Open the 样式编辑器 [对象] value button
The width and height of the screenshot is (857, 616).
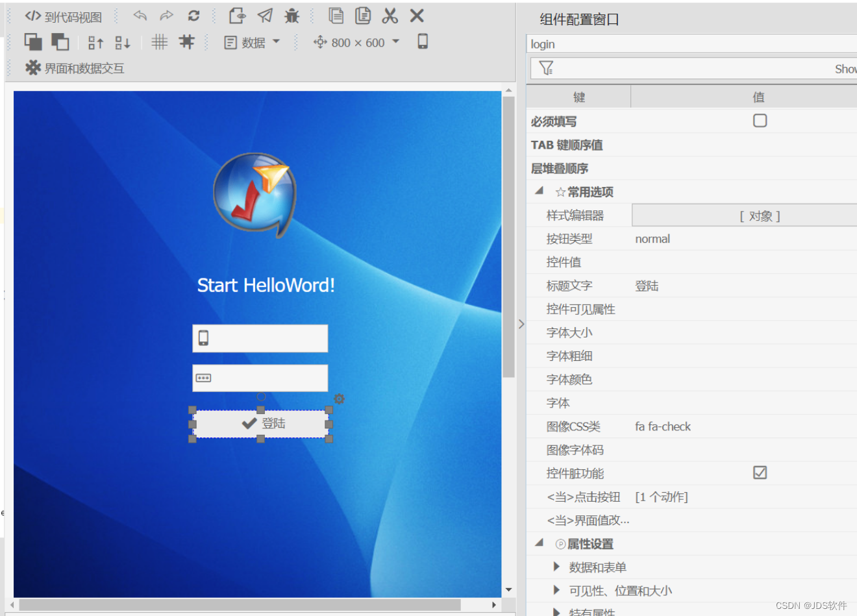pos(745,216)
